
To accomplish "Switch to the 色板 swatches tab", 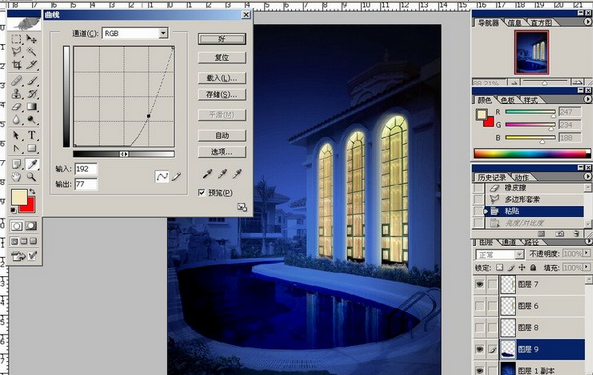I will (507, 100).
